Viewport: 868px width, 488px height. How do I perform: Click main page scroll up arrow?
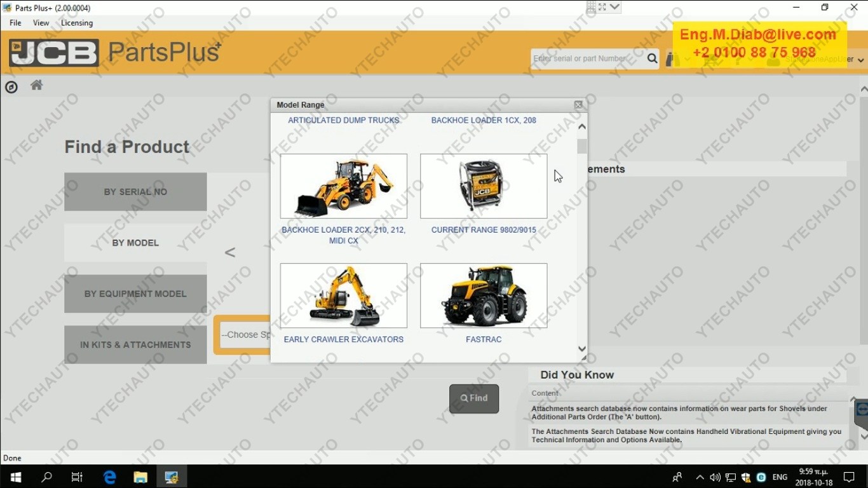(x=864, y=89)
